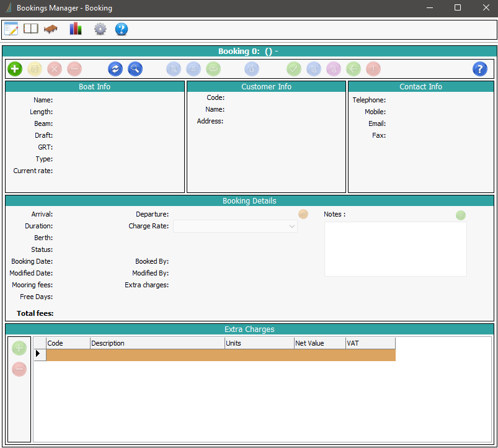Click the 'Total fees:' label
The height and width of the screenshot is (448, 498).
[x=35, y=313]
